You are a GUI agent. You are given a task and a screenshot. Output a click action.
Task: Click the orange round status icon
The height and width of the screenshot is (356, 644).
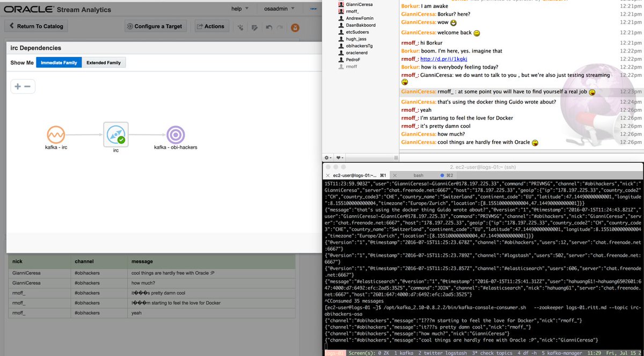(295, 27)
